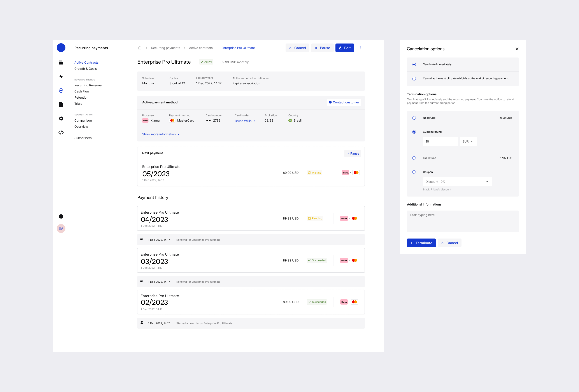This screenshot has height=392, width=579.
Task: Expand Show more information
Action: (161, 134)
